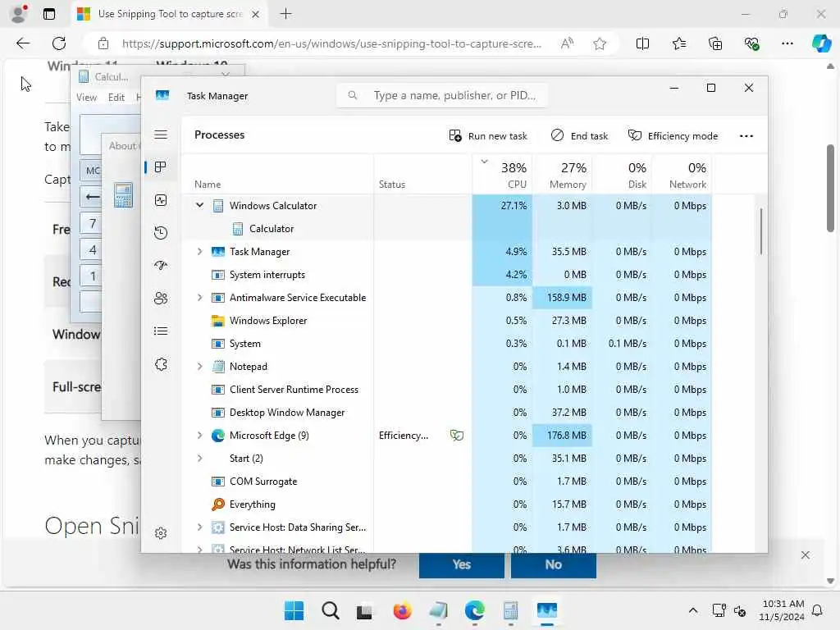Expand Microsoft Edge (9) process group
840x630 pixels.
pyautogui.click(x=200, y=435)
